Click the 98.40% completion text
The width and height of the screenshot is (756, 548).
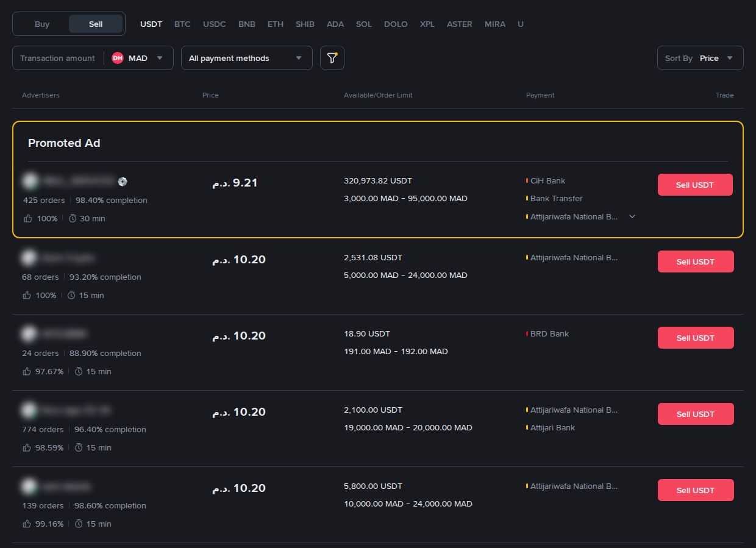coord(112,200)
